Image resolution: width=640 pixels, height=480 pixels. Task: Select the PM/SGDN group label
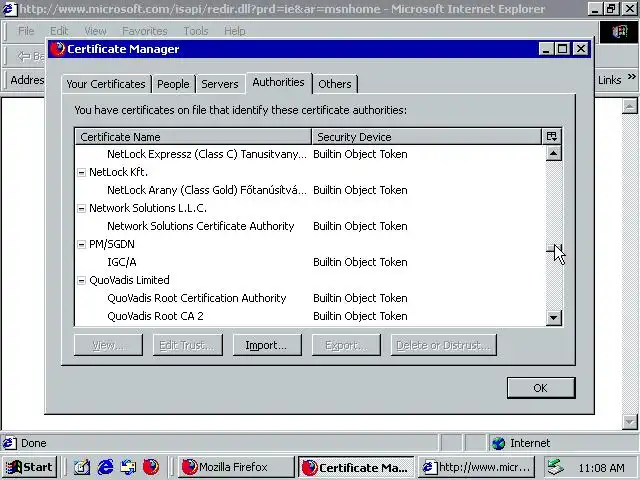point(112,244)
